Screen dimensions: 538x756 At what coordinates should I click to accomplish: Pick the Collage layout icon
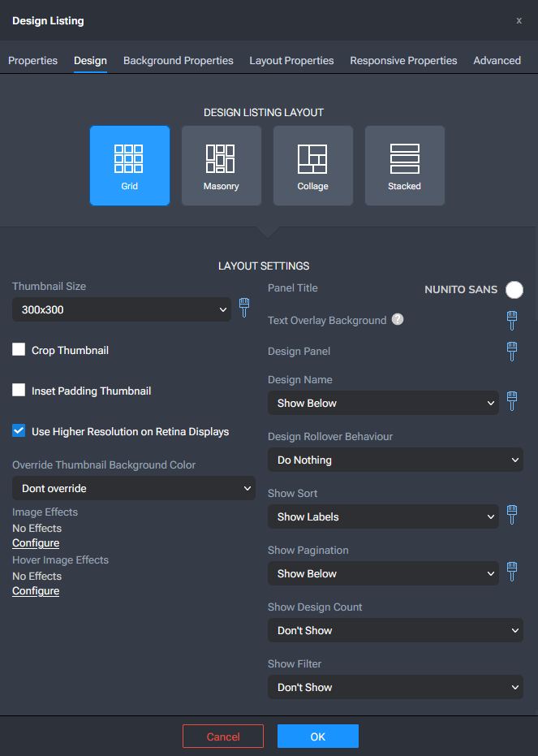[313, 165]
